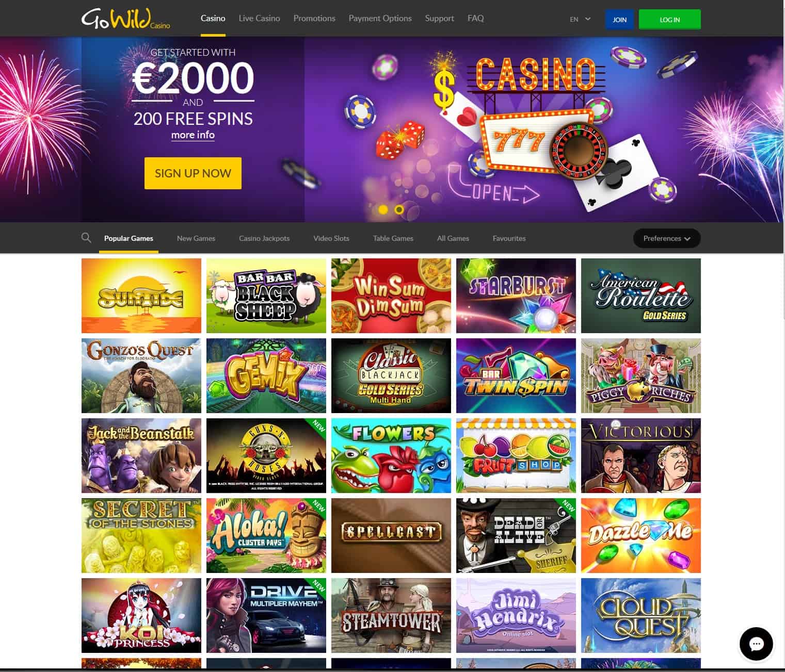This screenshot has width=785, height=672.
Task: Switch to the Casino Jackpots tab
Action: (264, 238)
